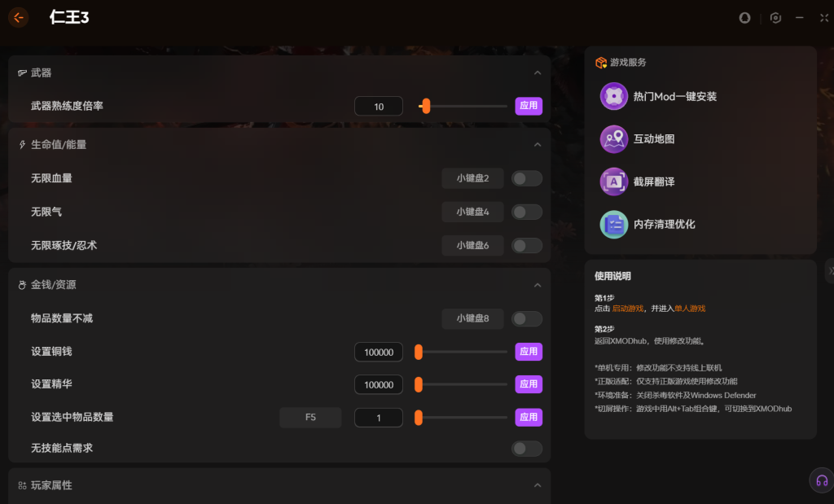Image resolution: width=834 pixels, height=504 pixels.
Task: Click the orange back arrow icon
Action: tap(18, 17)
